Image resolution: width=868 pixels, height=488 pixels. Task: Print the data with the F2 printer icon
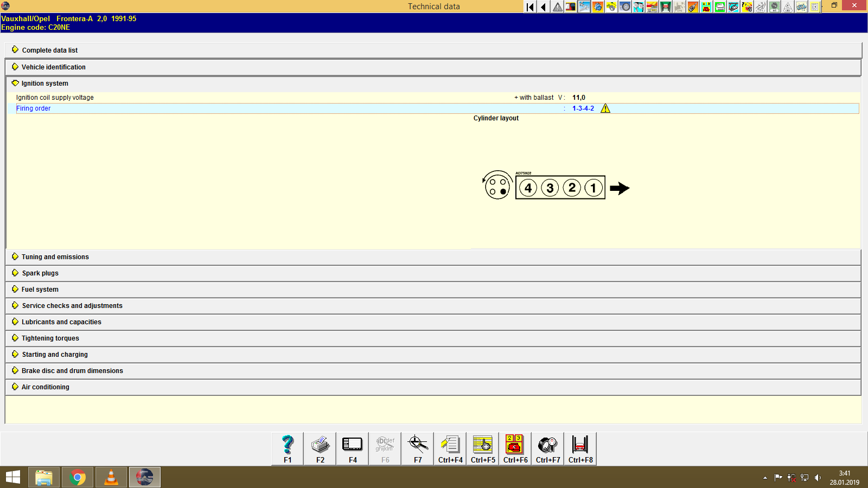pos(320,448)
